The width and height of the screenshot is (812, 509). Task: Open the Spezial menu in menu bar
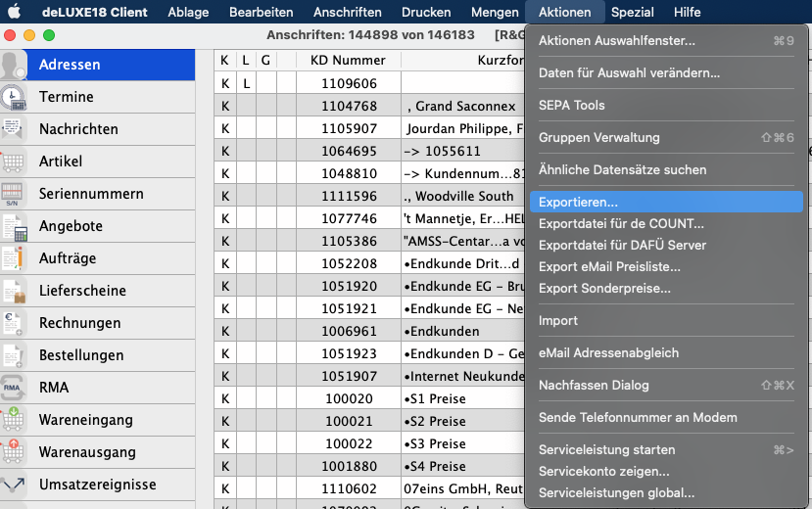pyautogui.click(x=632, y=12)
